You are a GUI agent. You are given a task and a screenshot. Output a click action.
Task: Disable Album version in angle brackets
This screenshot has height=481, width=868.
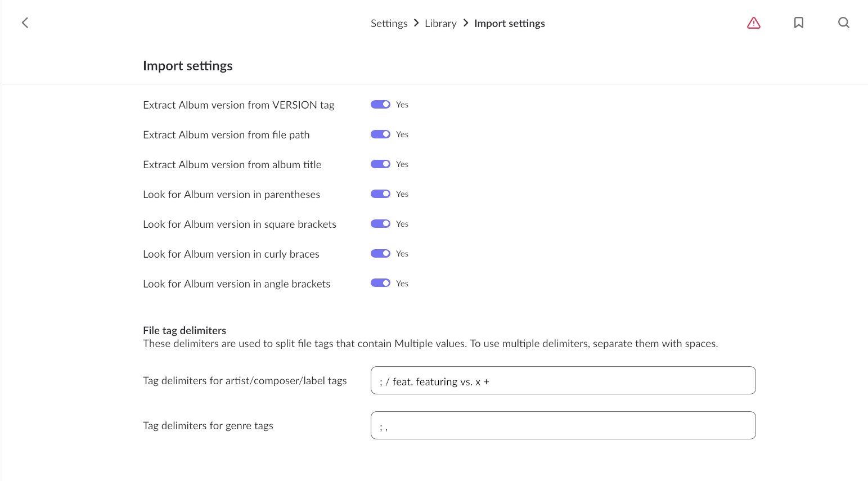[x=380, y=283]
